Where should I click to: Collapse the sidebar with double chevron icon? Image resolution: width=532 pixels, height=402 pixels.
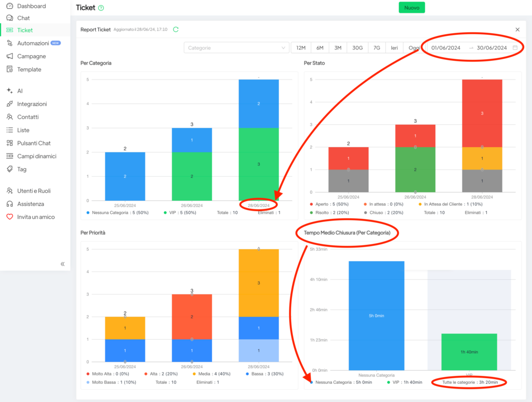62,264
